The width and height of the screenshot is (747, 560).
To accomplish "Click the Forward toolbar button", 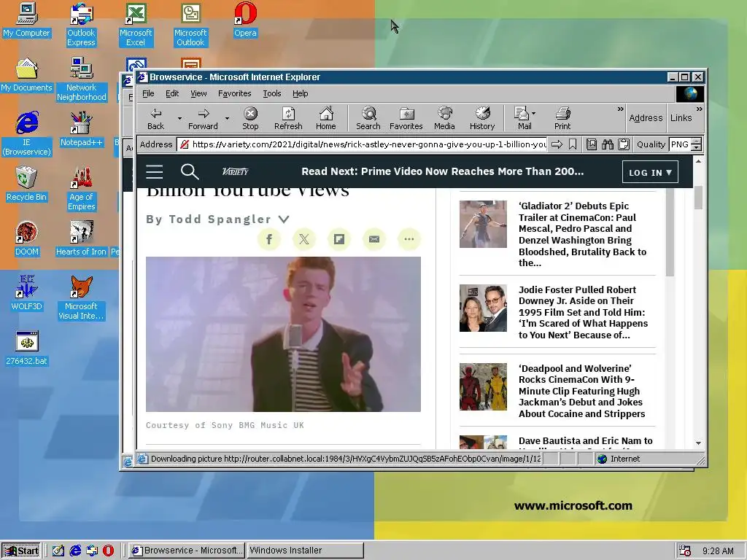I will (x=203, y=118).
